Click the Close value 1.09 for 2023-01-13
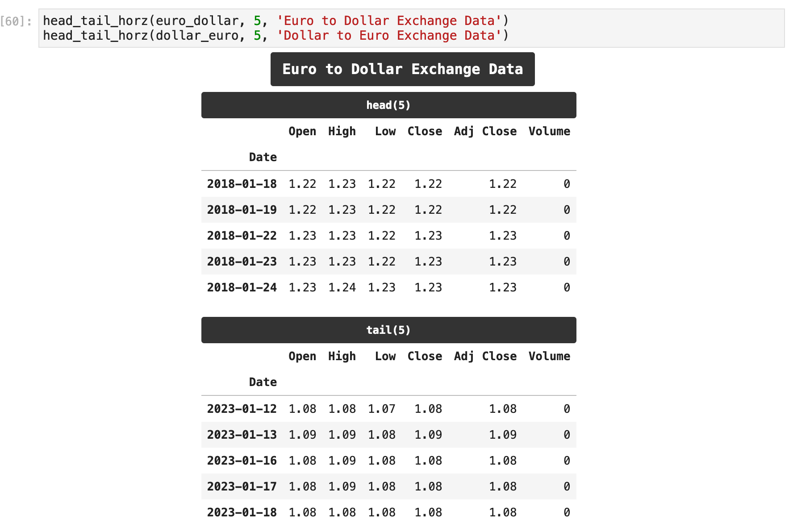The image size is (793, 532). (428, 435)
